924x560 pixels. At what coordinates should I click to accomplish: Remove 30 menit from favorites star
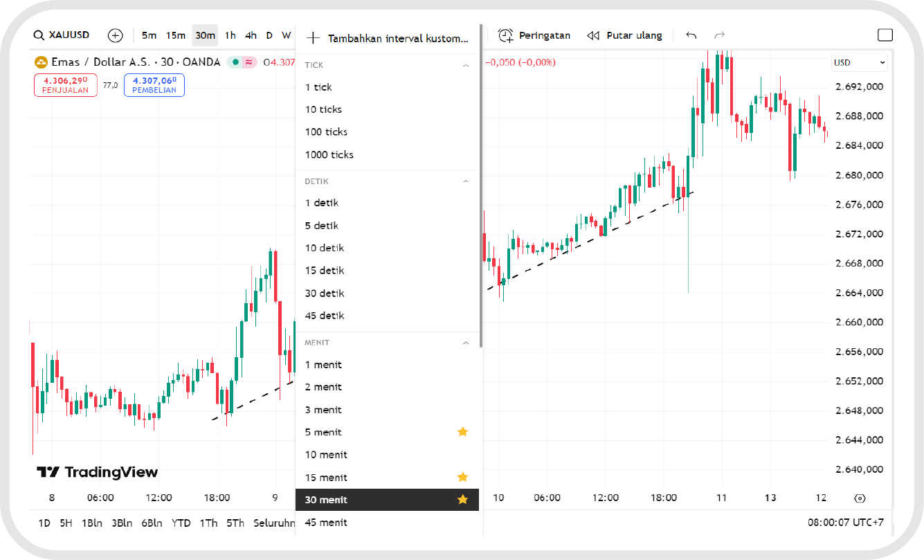462,500
